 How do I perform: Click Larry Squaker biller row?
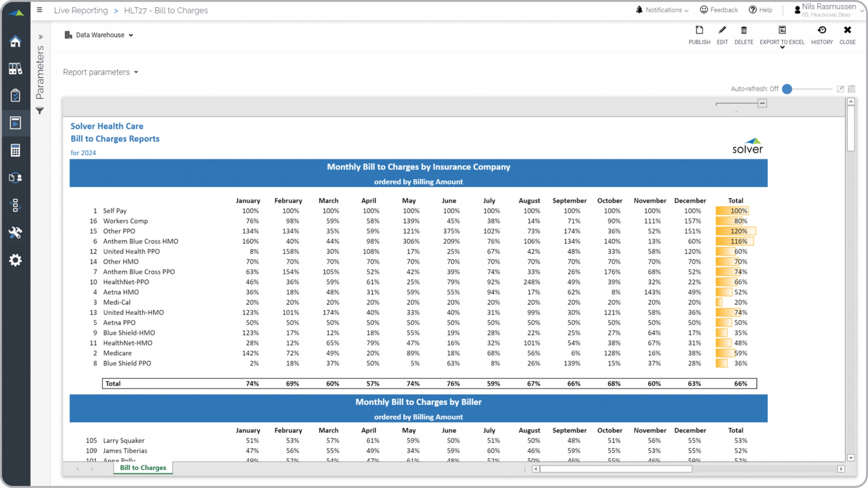point(124,440)
